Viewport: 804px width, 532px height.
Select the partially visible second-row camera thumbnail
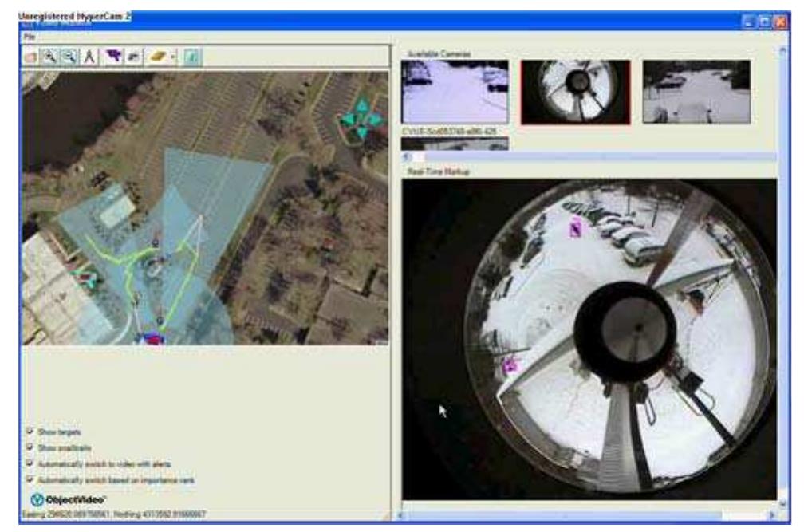point(455,144)
